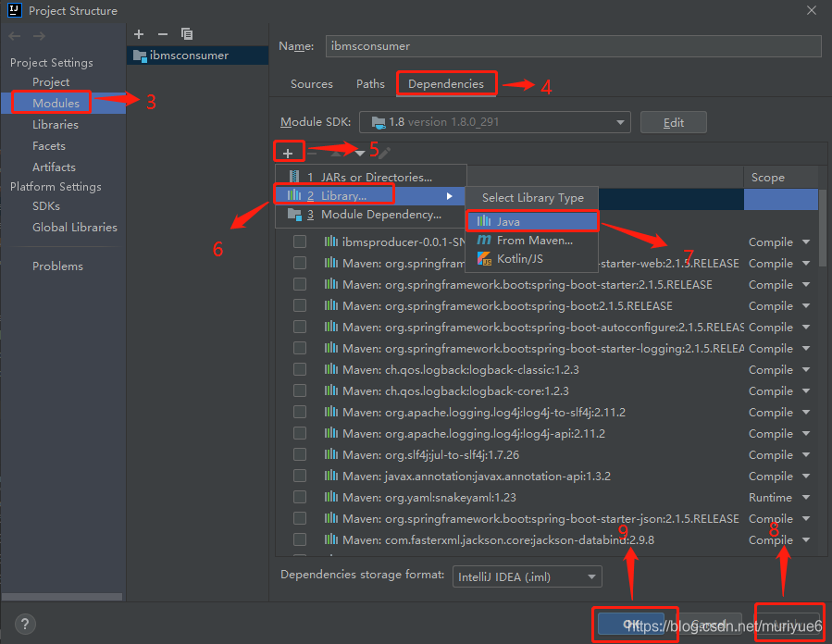Click the Edit SDK button

[674, 122]
